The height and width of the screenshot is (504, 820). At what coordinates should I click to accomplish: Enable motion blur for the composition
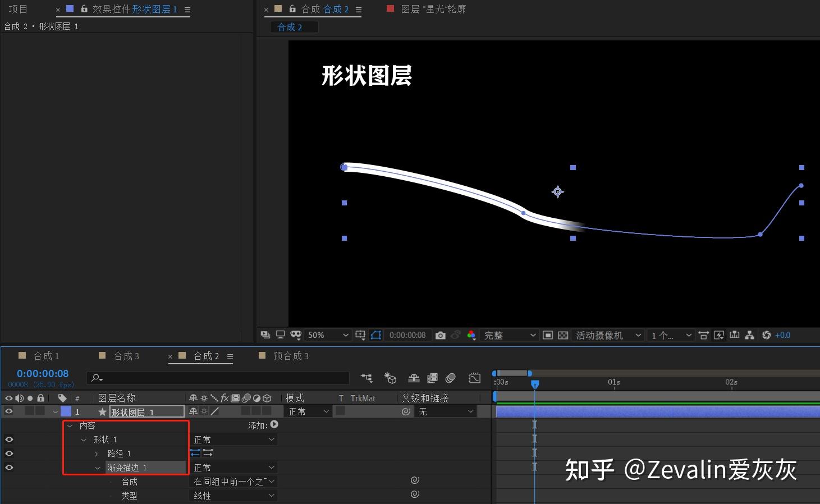[x=450, y=378]
